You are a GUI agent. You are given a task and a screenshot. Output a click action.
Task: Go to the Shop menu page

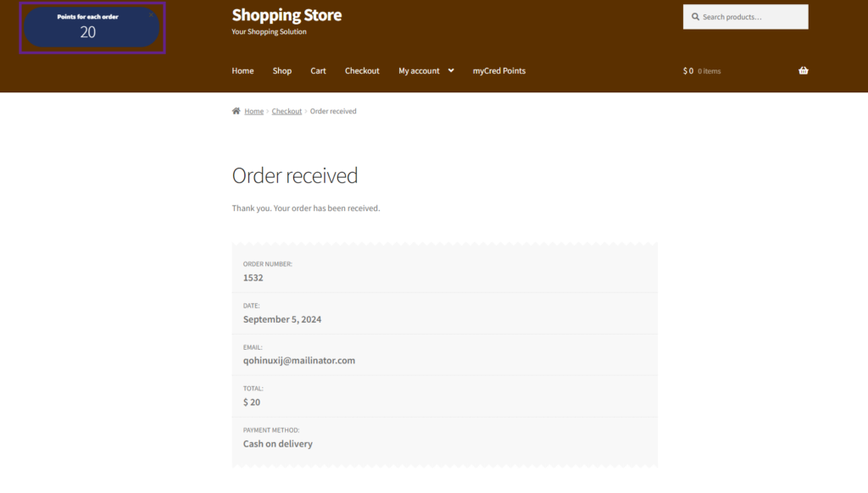point(282,71)
